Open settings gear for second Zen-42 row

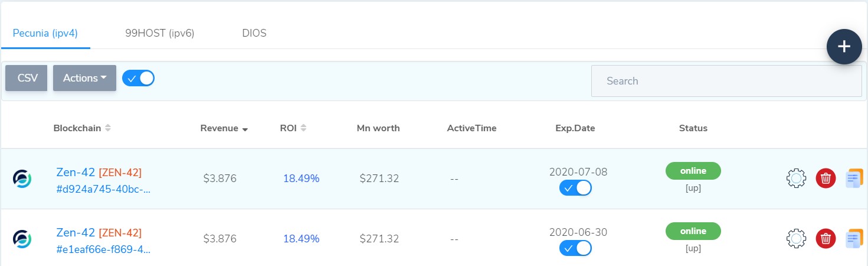(796, 239)
